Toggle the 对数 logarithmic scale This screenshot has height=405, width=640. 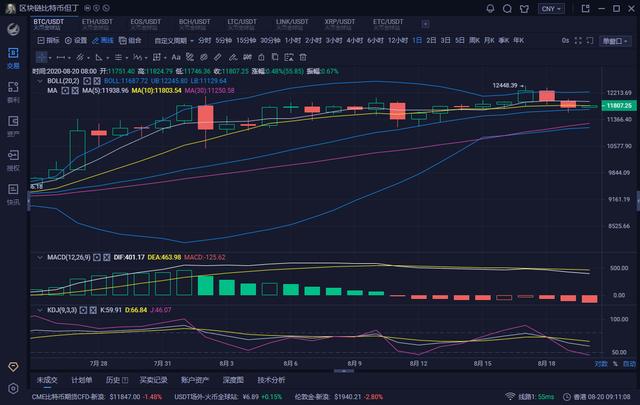(601, 363)
